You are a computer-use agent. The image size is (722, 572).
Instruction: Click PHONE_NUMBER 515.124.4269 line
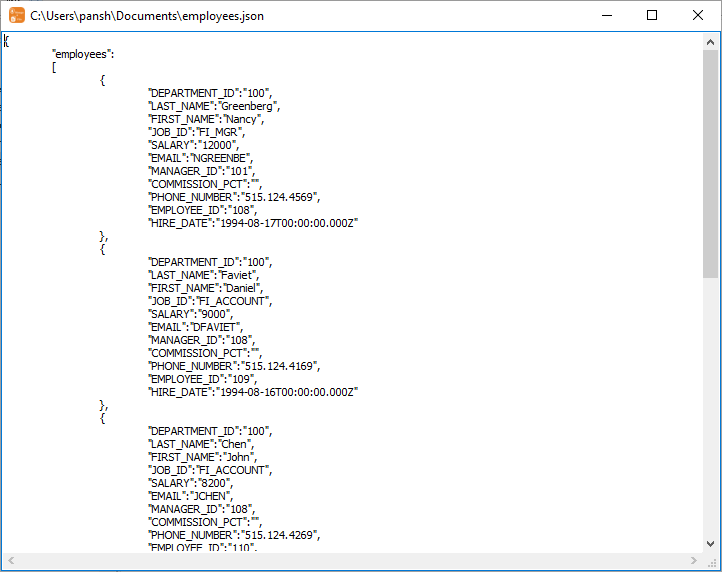[x=234, y=535]
